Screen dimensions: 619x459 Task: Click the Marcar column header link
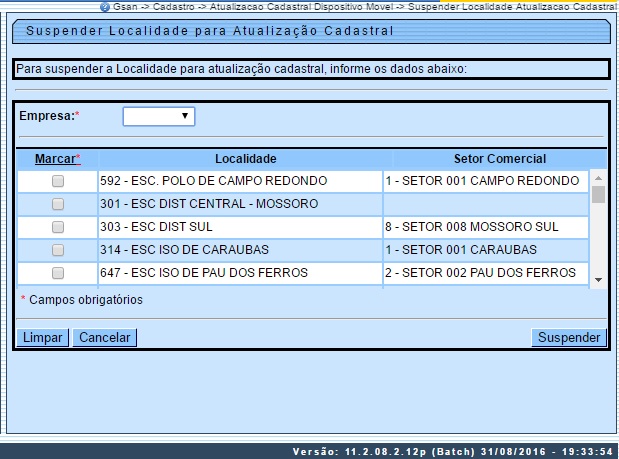[x=56, y=159]
